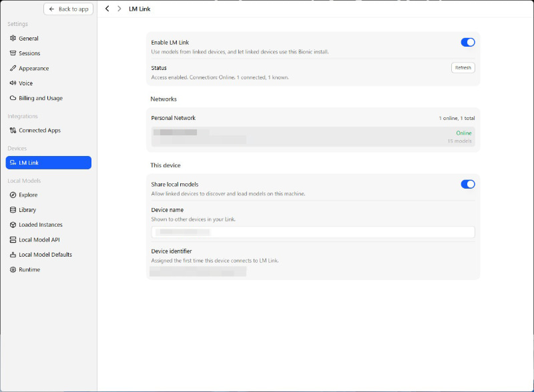
Task: Open Explore local models
Action: (x=48, y=195)
